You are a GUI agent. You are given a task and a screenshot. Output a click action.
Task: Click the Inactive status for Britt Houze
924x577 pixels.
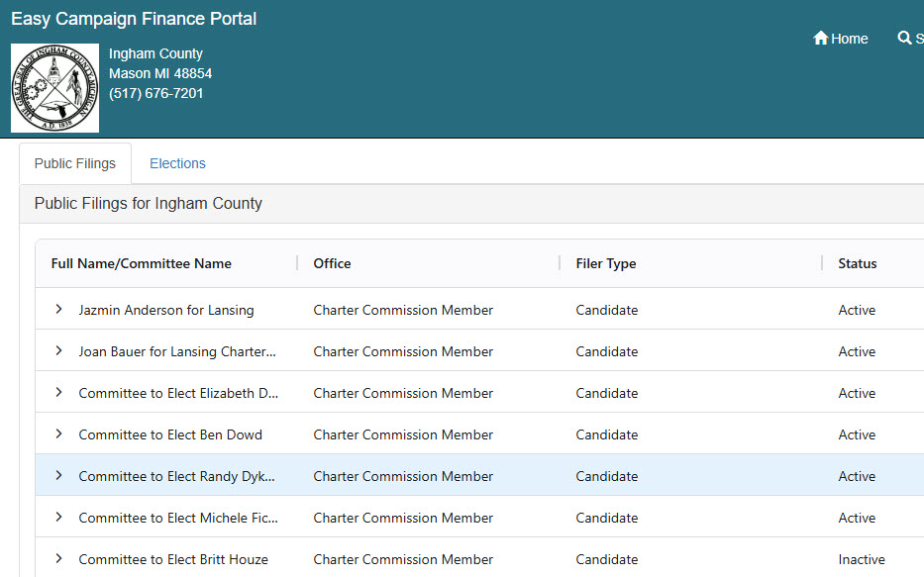[861, 559]
